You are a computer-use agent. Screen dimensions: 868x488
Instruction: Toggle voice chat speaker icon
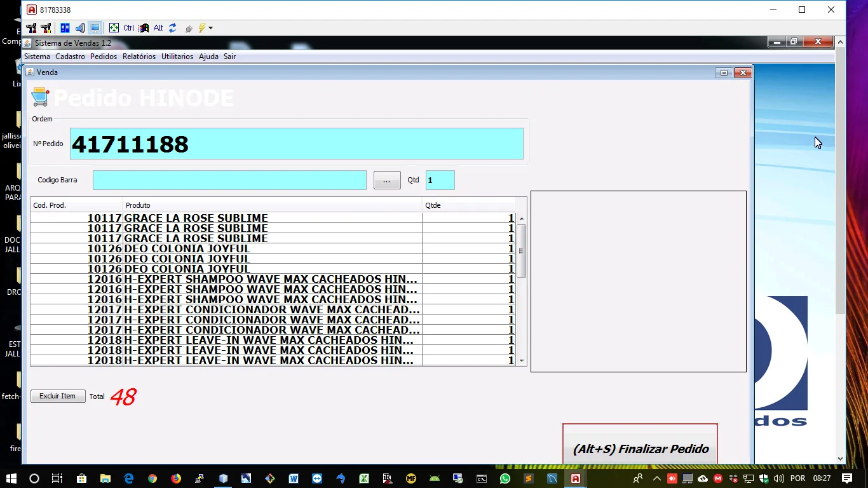pyautogui.click(x=80, y=28)
